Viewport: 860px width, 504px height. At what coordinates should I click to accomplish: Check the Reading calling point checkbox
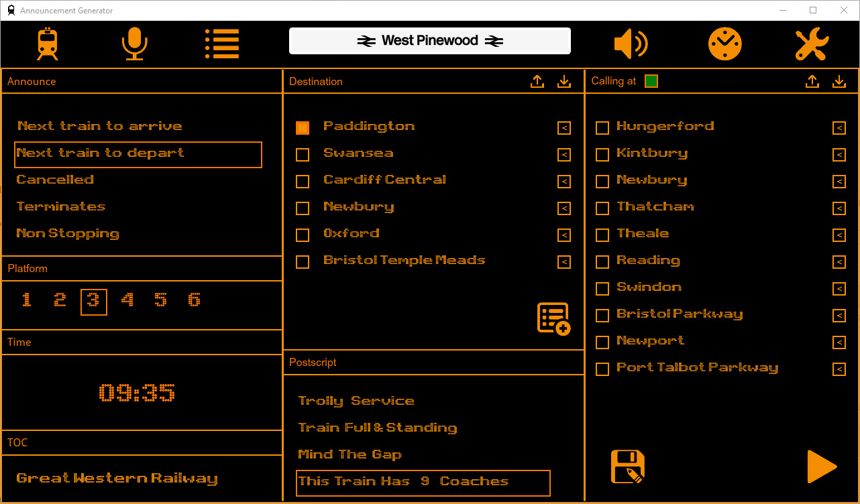[x=602, y=262]
